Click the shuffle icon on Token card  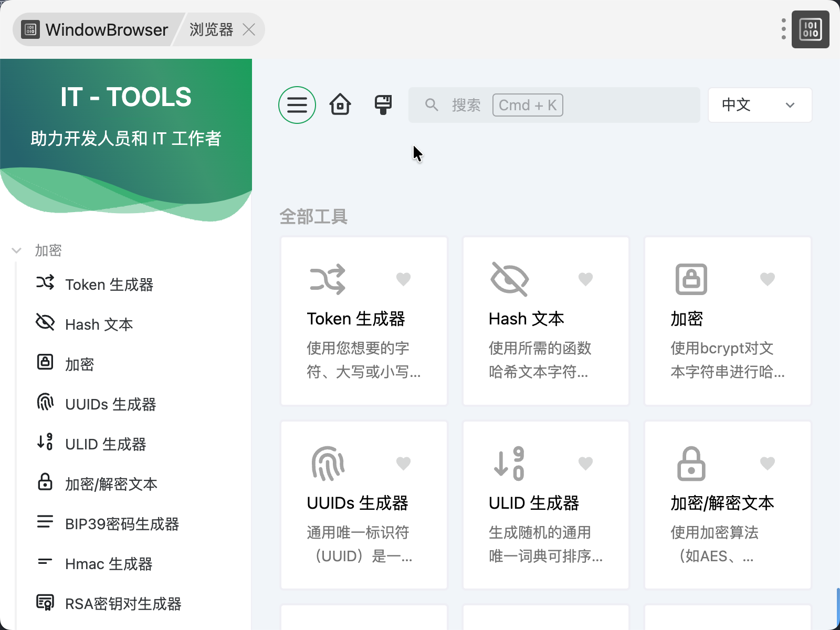[328, 279]
